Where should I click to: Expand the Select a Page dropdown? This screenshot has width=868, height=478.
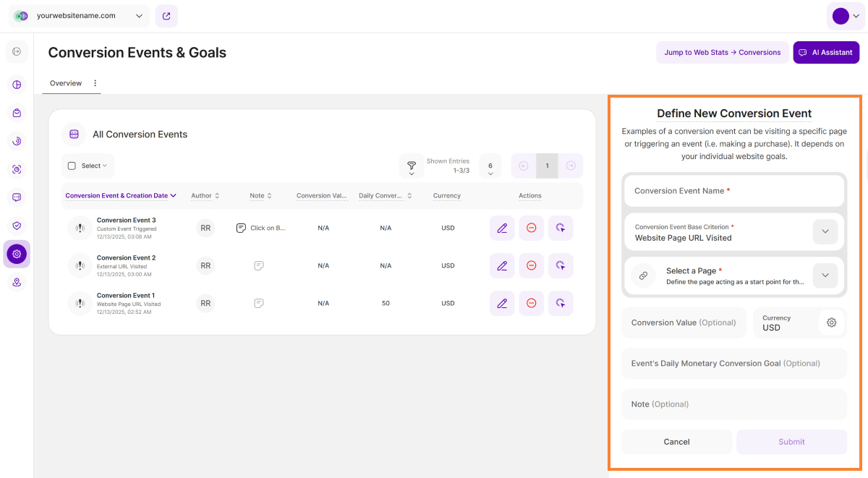pyautogui.click(x=825, y=276)
